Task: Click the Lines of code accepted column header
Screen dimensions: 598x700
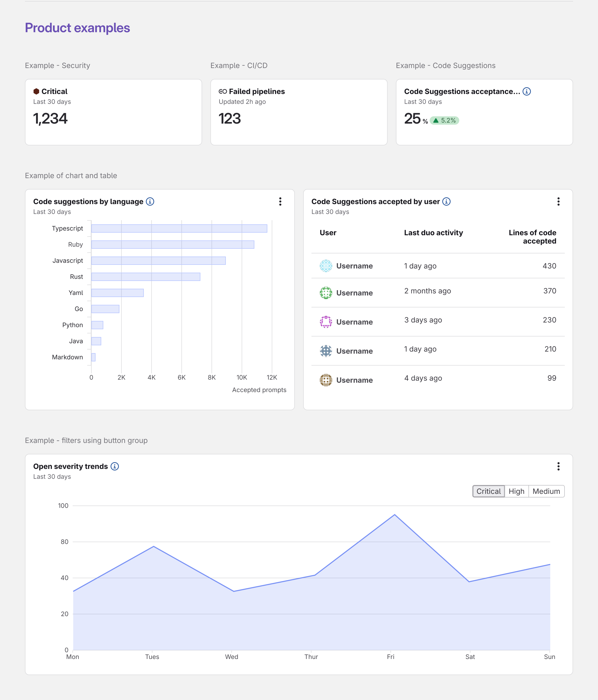Action: click(532, 237)
